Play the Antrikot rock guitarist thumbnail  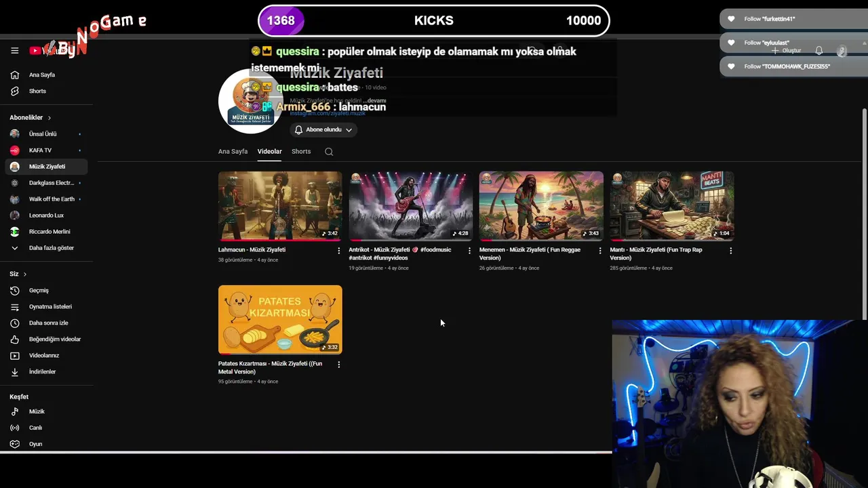click(x=410, y=206)
